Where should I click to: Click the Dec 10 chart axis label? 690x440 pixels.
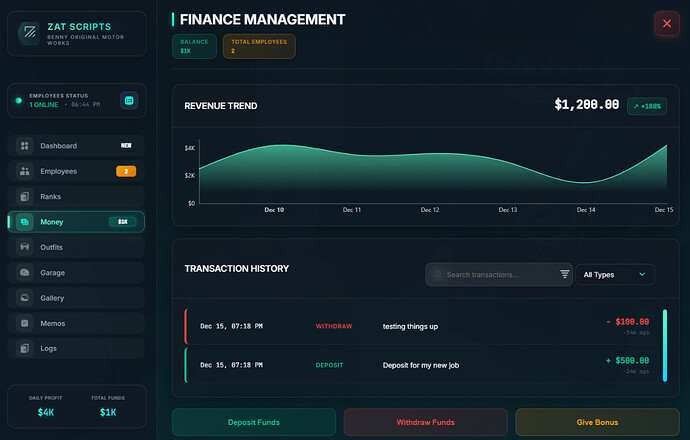pos(274,210)
